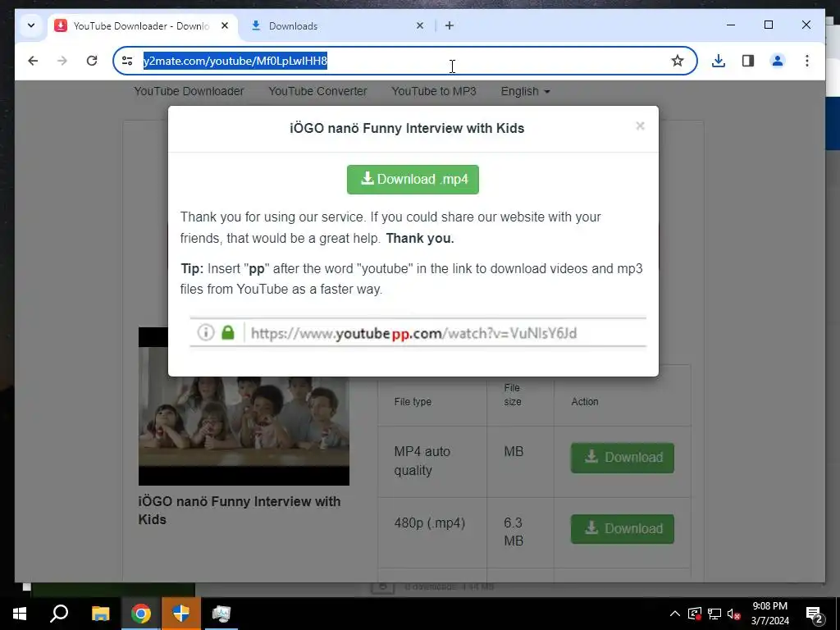Screen dimensions: 840x630
Task: Close the YouTube Downloader tab
Action: (x=225, y=25)
